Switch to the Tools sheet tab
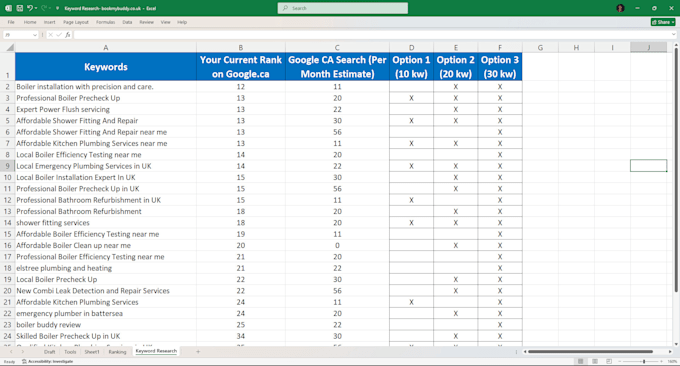This screenshot has width=680, height=366. (70, 352)
